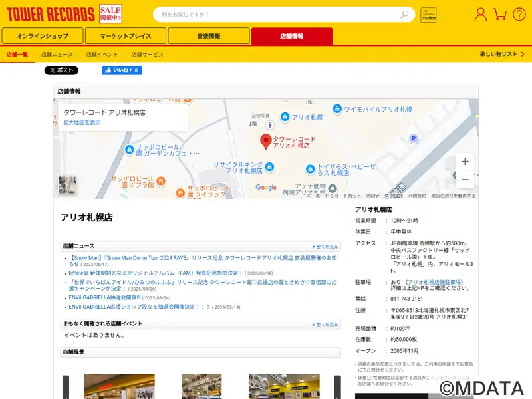Screen dimensions: 532x399
Task: Open the 店舗イベント submenu item
Action: [x=102, y=55]
